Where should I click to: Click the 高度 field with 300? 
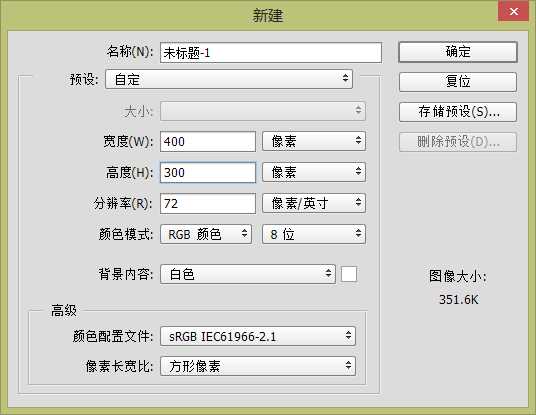(208, 172)
